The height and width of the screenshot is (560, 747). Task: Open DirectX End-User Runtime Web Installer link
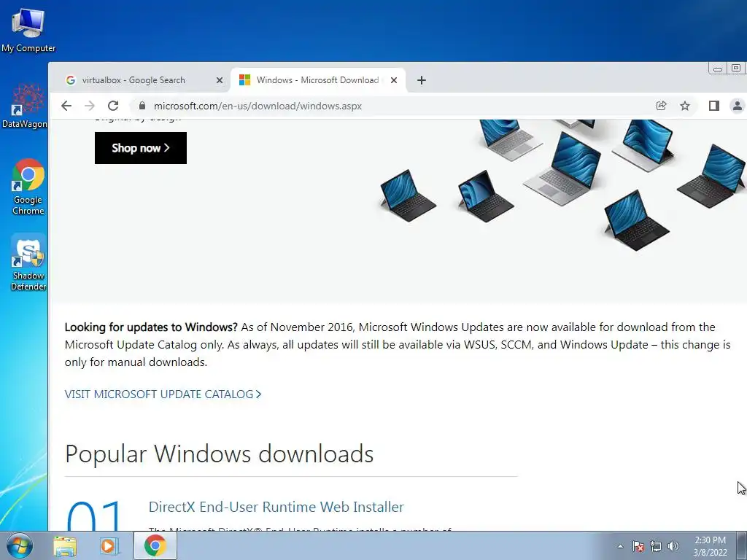click(276, 507)
